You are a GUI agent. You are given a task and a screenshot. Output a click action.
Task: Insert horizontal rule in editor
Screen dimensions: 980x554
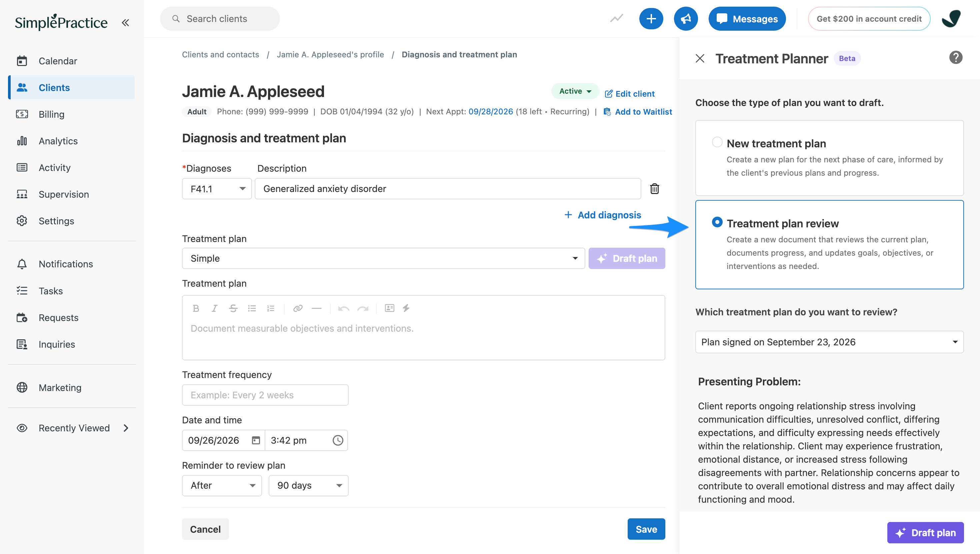tap(317, 308)
